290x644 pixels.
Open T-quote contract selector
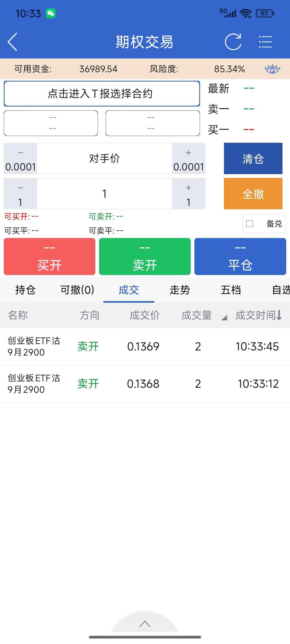coord(102,94)
